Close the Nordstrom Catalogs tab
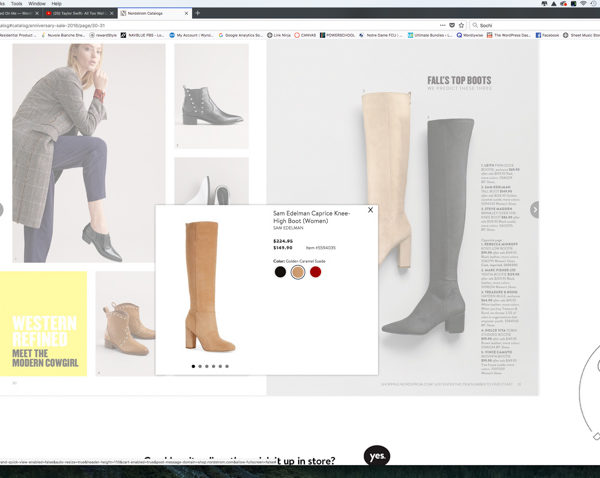 tap(186, 13)
